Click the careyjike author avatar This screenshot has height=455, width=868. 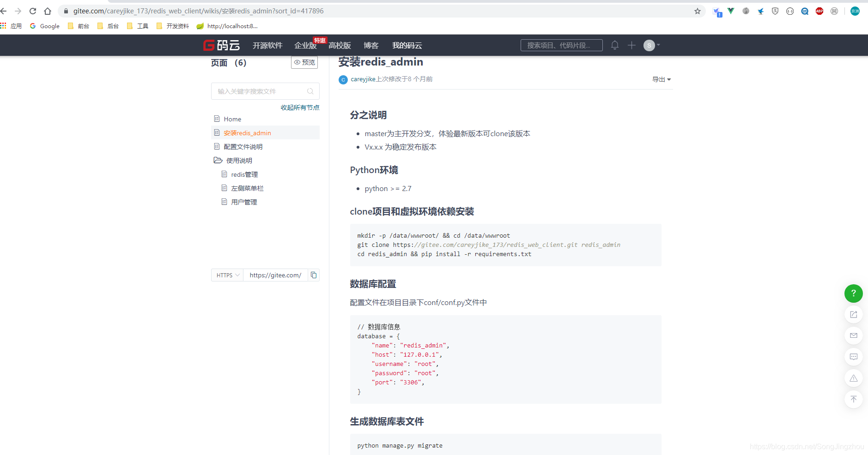[x=343, y=79]
